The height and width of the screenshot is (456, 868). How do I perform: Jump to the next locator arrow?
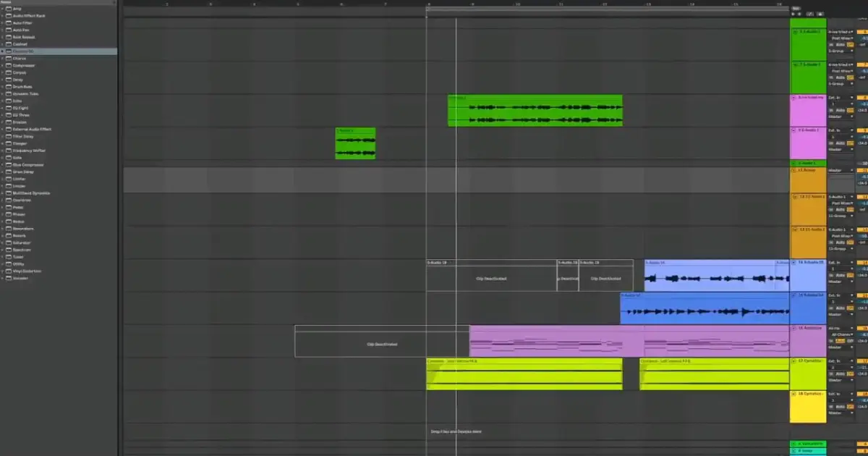pos(799,14)
